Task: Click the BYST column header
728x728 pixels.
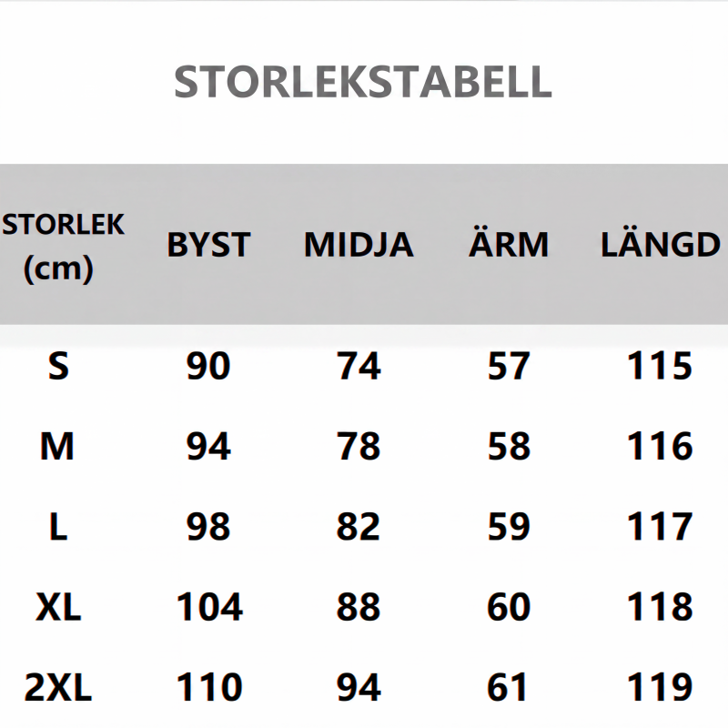Action: (x=208, y=245)
